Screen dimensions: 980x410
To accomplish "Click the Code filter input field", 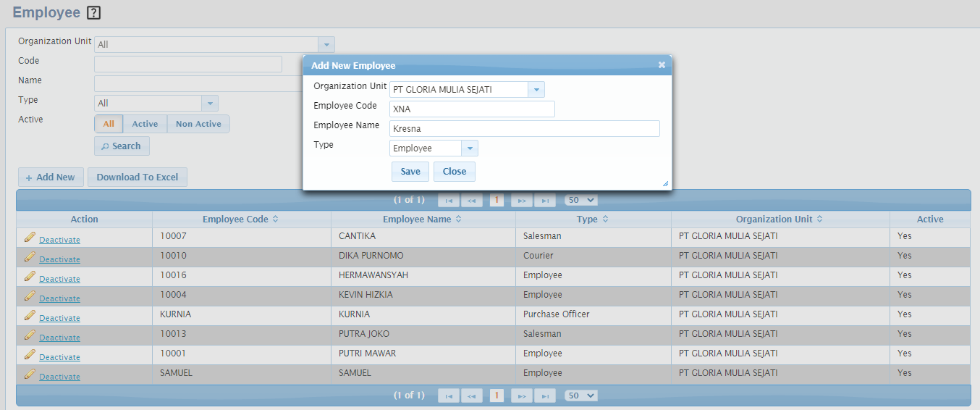I will click(x=188, y=64).
